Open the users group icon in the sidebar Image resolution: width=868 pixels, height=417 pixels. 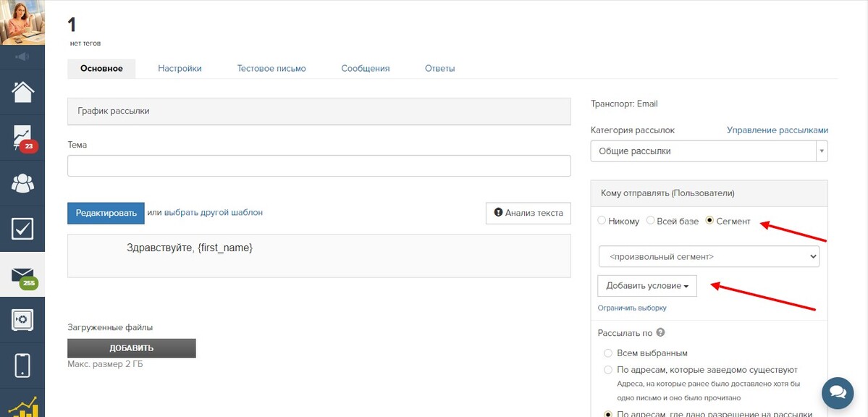22,183
